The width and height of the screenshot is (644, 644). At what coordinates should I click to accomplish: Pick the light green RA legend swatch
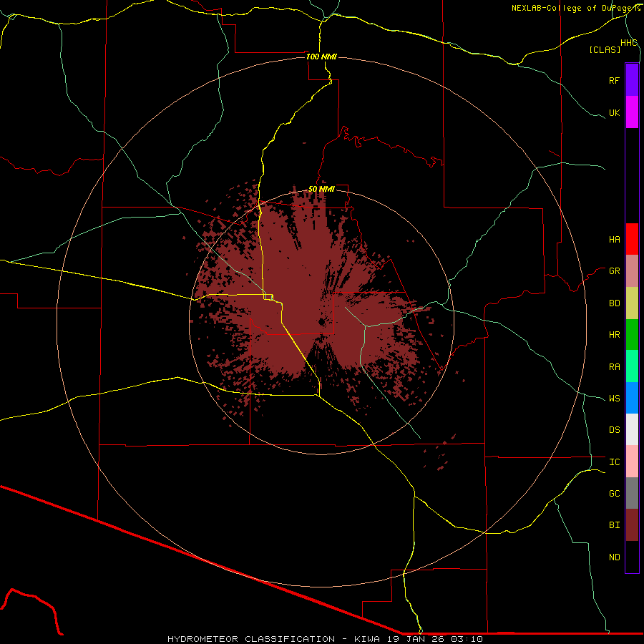pyautogui.click(x=632, y=366)
